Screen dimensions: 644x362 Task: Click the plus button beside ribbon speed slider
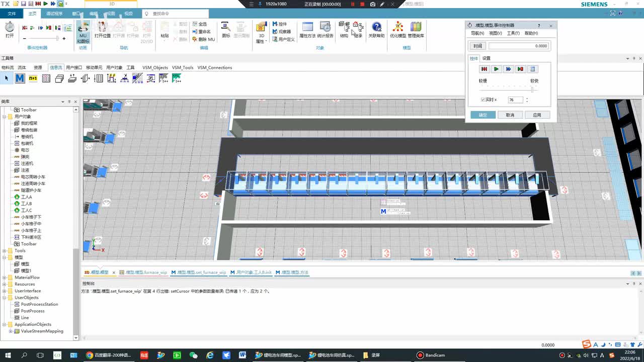pyautogui.click(x=64, y=39)
